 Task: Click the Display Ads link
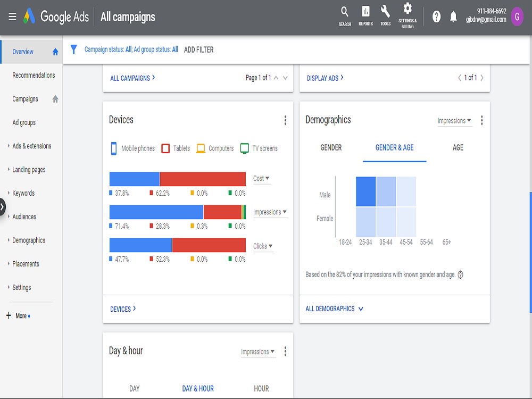[325, 78]
